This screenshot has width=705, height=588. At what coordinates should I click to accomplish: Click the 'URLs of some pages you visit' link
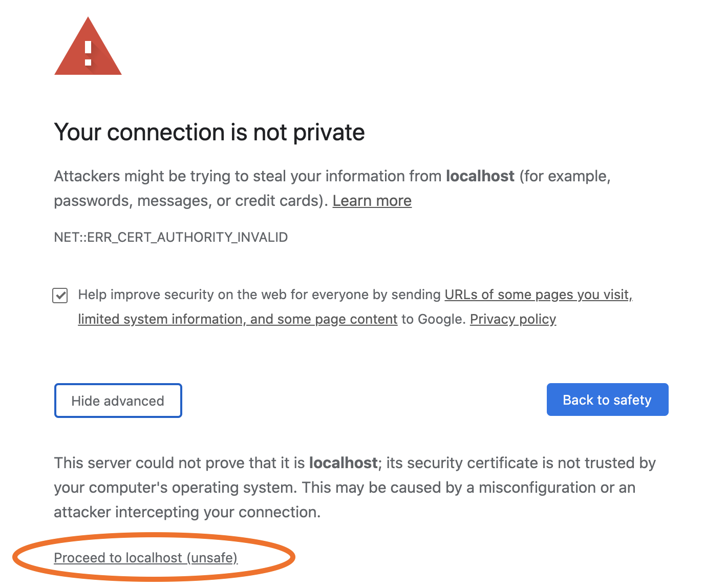click(538, 295)
